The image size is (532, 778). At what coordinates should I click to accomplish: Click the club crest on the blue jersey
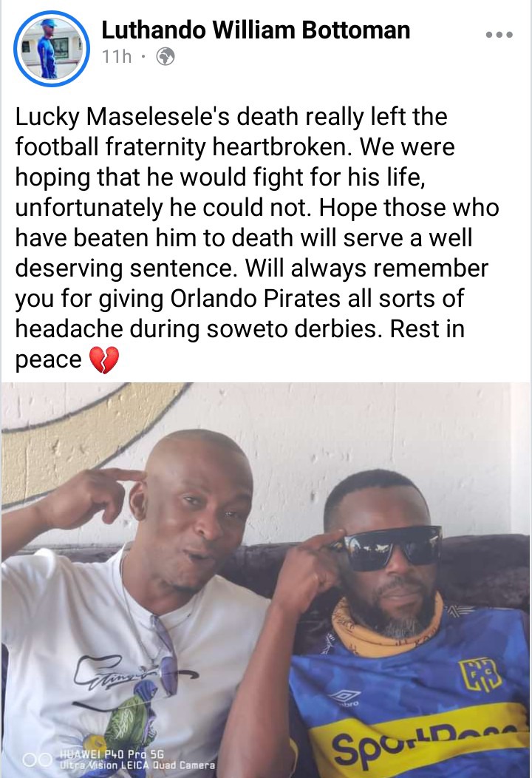pyautogui.click(x=479, y=676)
